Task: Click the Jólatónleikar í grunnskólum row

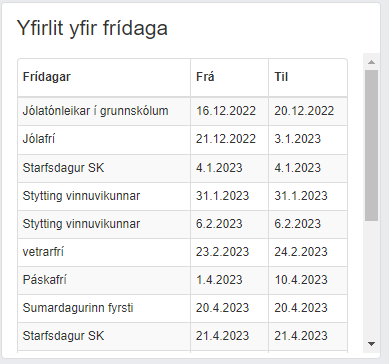Action: coord(182,111)
